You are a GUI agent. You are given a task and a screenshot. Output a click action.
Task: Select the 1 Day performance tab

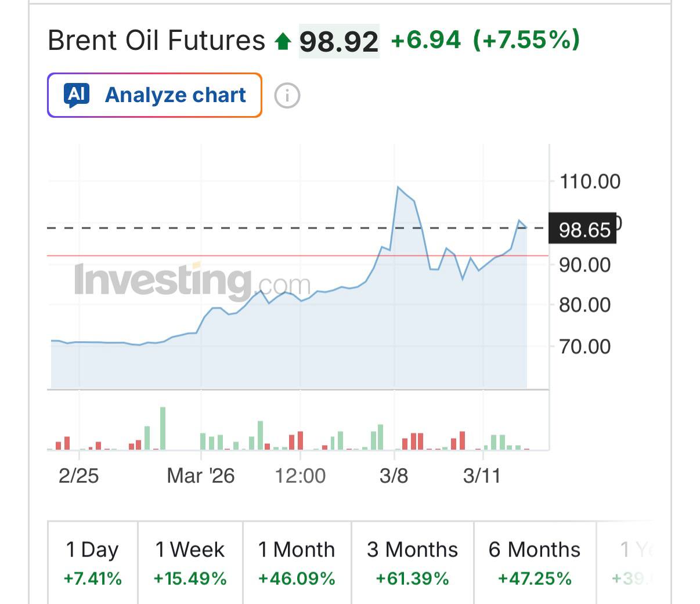[x=92, y=563]
